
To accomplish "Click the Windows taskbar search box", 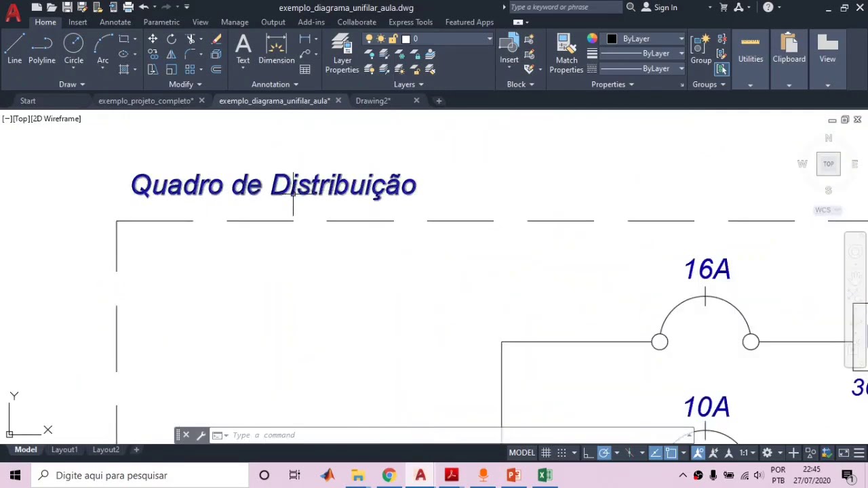I will tap(140, 475).
